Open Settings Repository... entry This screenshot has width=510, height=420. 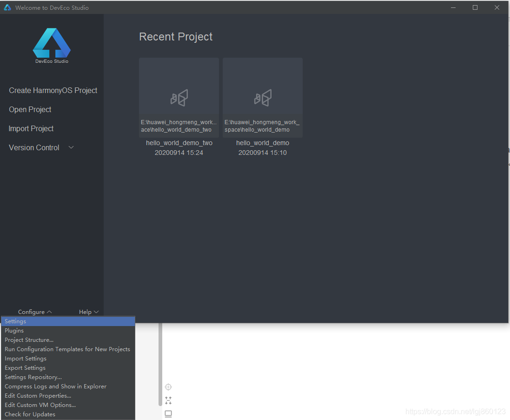[x=68, y=377]
